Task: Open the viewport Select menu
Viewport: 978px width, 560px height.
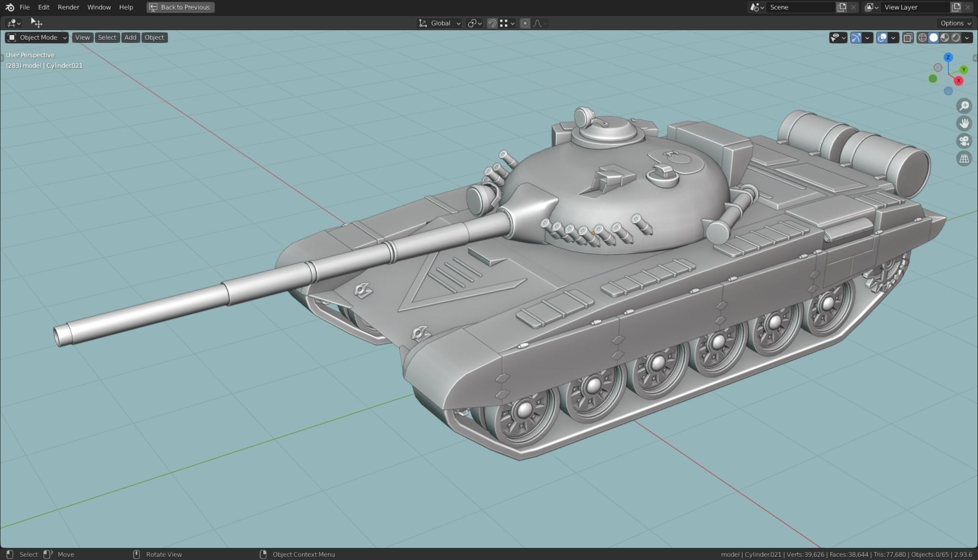Action: tap(106, 38)
